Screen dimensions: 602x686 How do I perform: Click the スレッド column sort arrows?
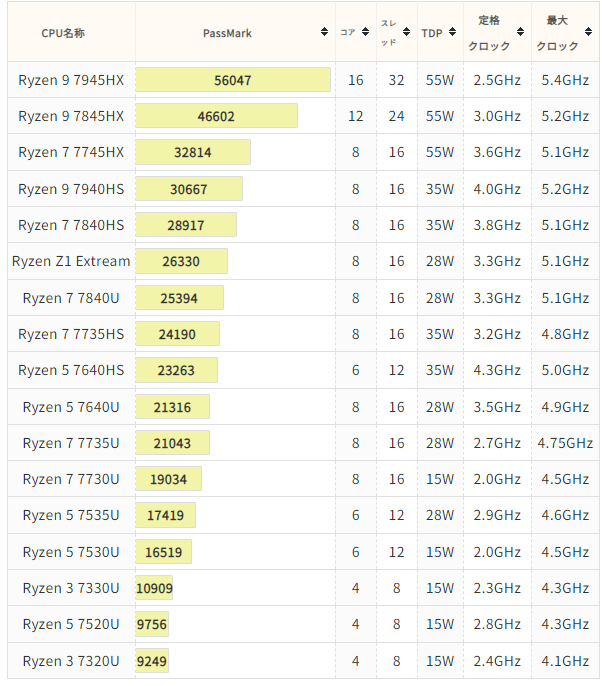(x=407, y=33)
